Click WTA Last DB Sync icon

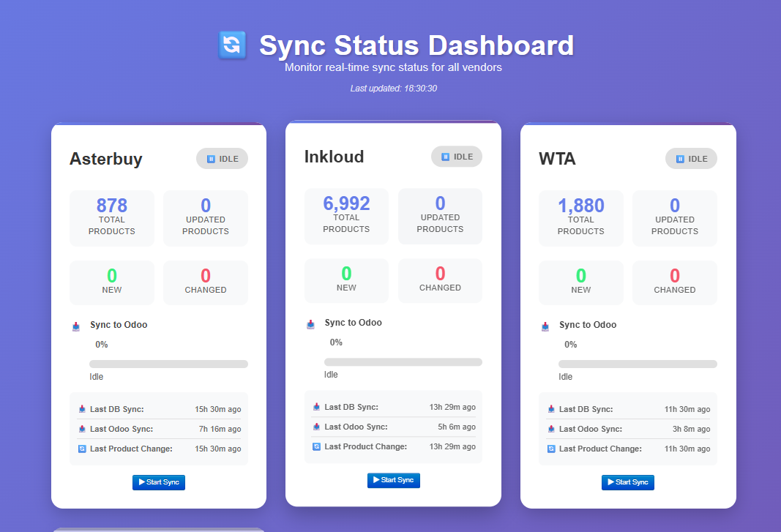tap(551, 409)
